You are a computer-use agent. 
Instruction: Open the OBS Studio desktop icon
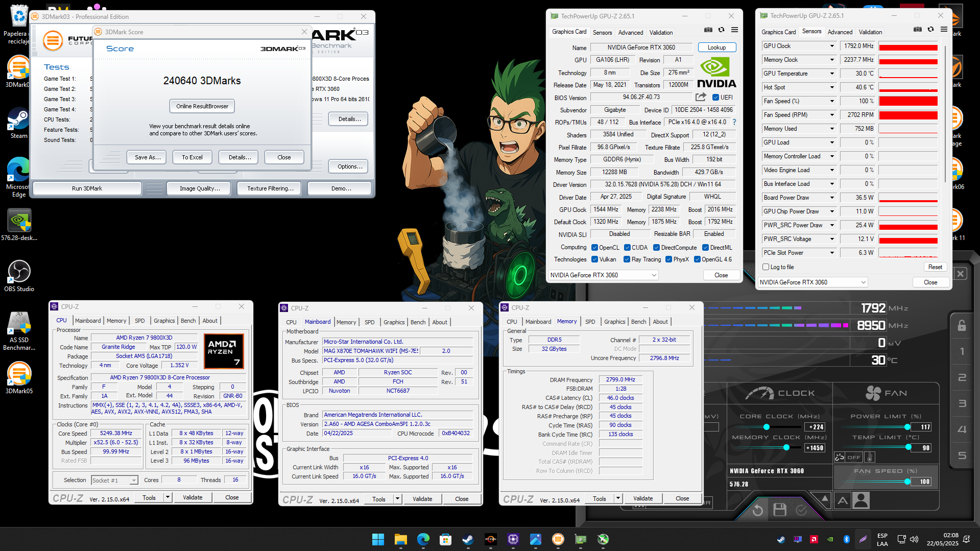tap(19, 276)
